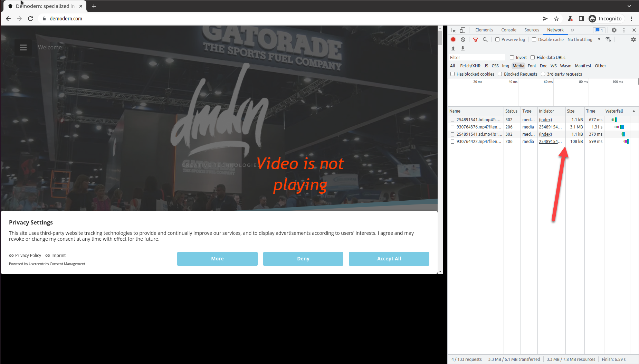Screen dimensions: 639x364
Task: Switch to the Sources tab
Action: coord(532,30)
